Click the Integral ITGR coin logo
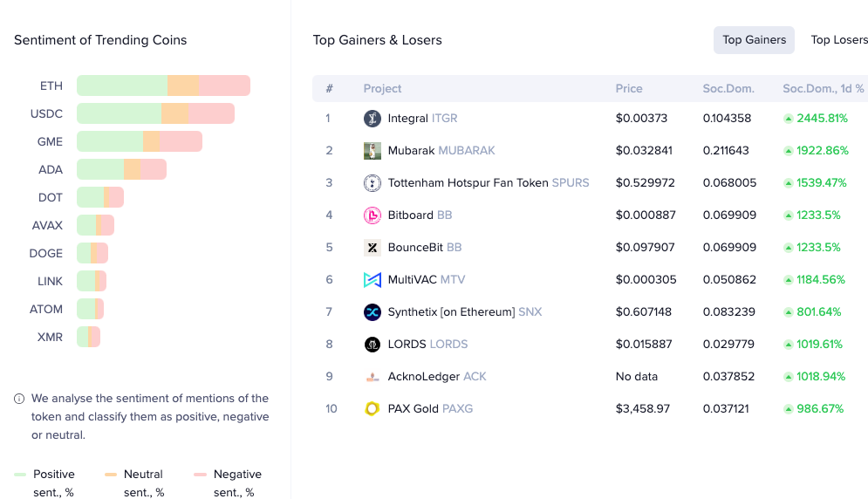The image size is (868, 499). [x=372, y=118]
